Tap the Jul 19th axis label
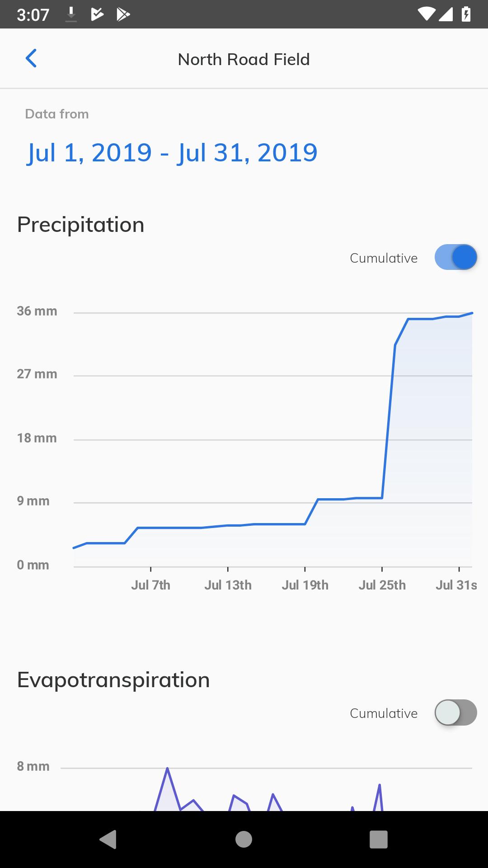This screenshot has width=488, height=868. 305,585
